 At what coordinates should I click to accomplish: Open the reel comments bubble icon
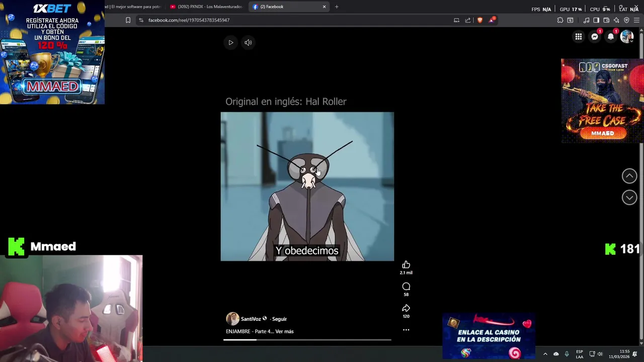(x=406, y=287)
